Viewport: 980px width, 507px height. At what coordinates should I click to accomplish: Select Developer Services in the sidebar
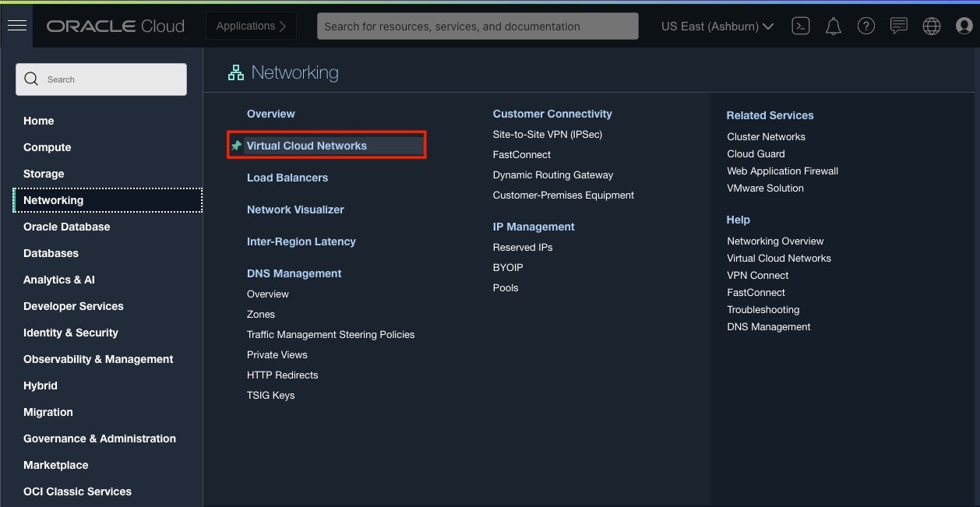tap(73, 306)
